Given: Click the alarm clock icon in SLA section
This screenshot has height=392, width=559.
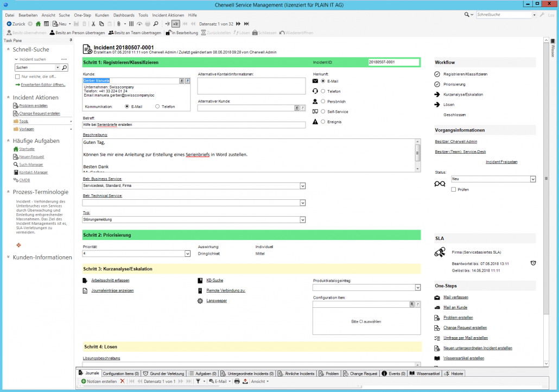Looking at the screenshot, I should 533,263.
